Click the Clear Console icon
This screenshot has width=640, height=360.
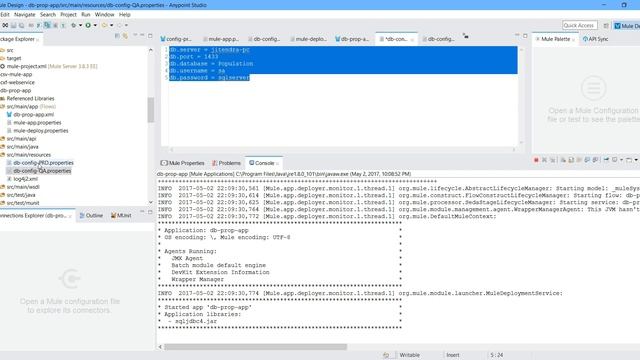click(563, 160)
